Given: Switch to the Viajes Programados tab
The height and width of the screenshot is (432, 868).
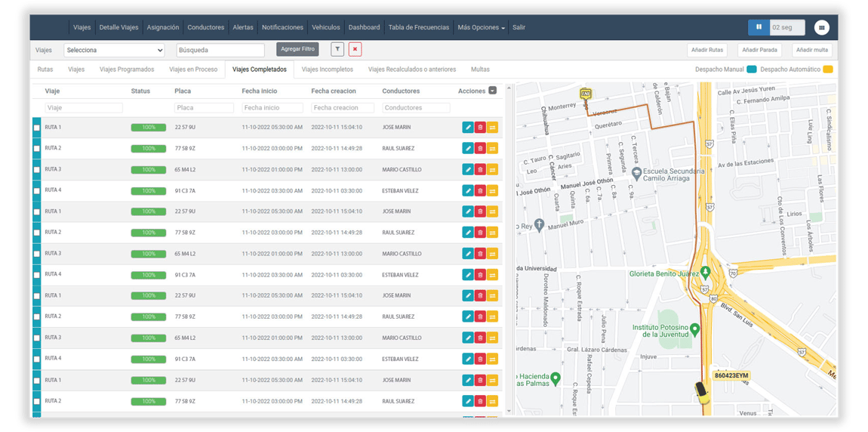Looking at the screenshot, I should point(127,69).
